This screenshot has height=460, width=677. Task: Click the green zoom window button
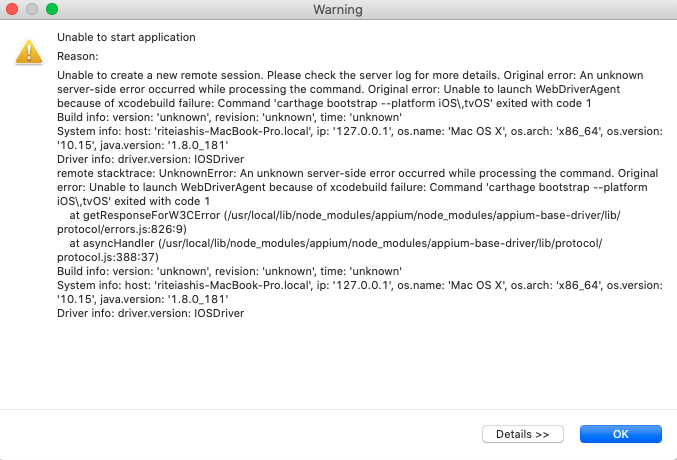[51, 10]
